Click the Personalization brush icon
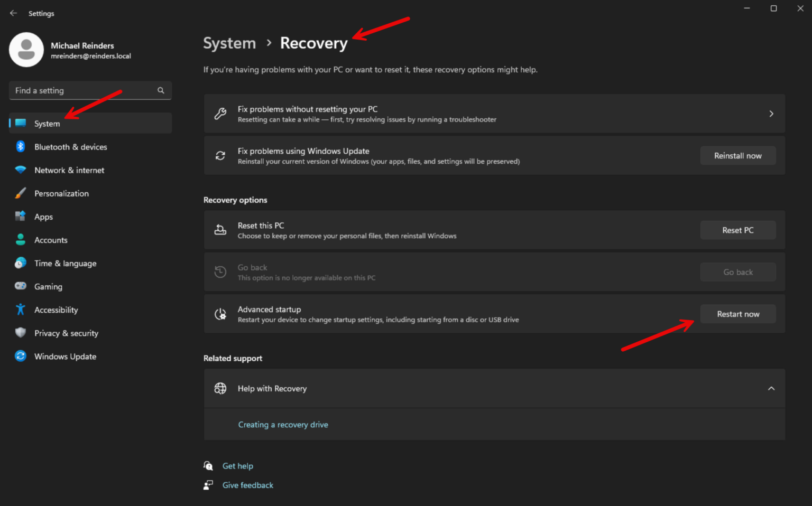This screenshot has height=506, width=812. coord(20,193)
